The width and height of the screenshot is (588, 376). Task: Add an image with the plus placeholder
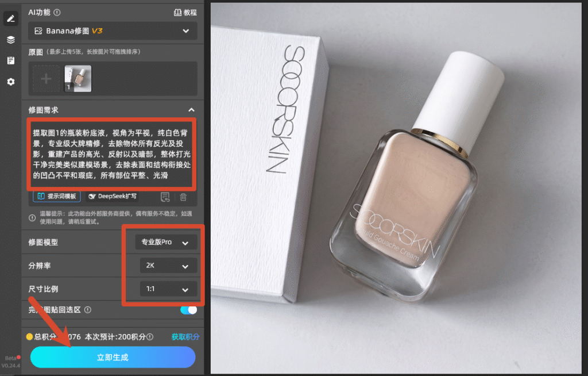(x=46, y=79)
